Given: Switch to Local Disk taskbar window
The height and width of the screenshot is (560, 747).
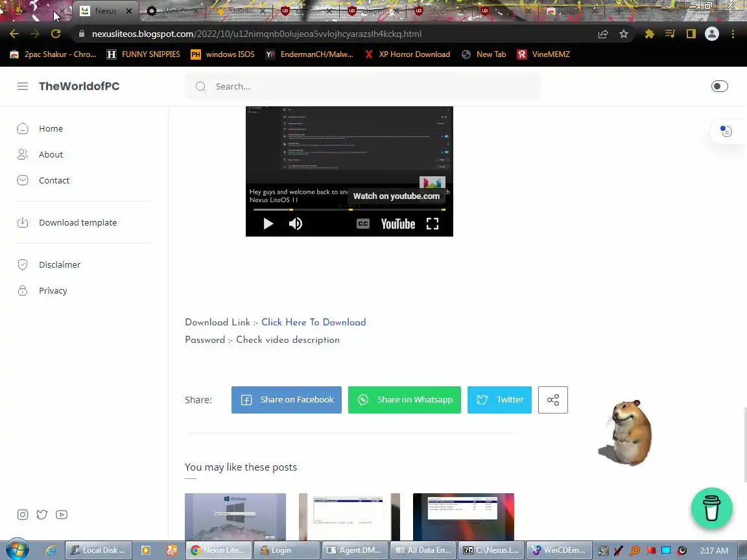Looking at the screenshot, I should tap(99, 550).
